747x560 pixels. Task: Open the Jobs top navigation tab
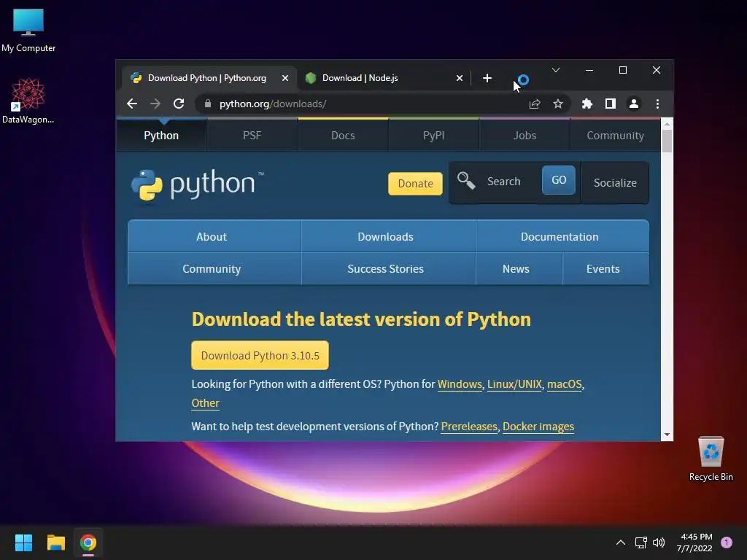pyautogui.click(x=525, y=135)
